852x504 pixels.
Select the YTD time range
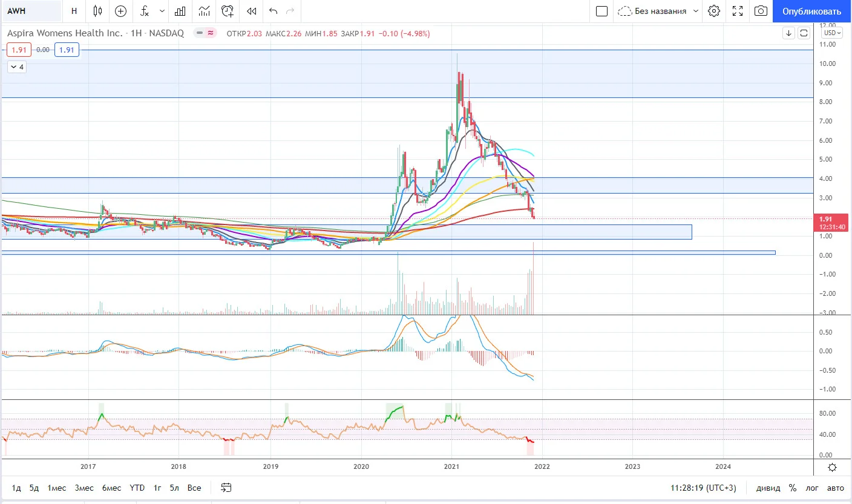pyautogui.click(x=137, y=488)
